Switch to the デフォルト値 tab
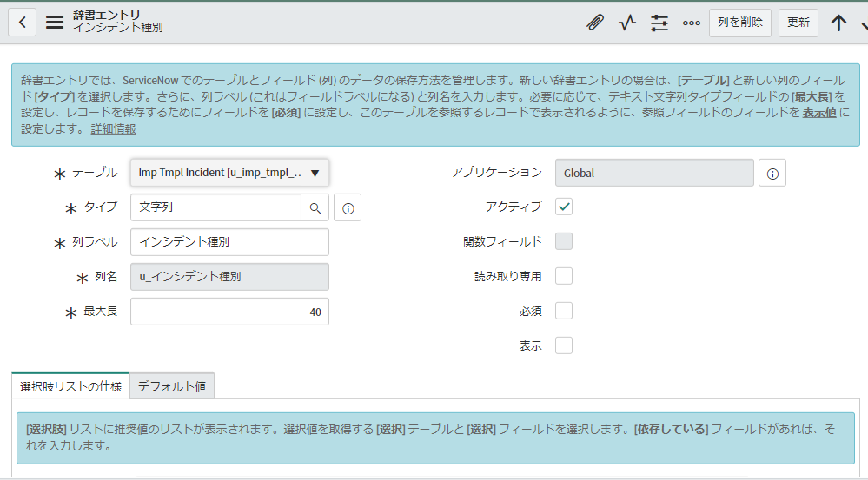Viewport: 868px width, 480px height. [x=172, y=386]
